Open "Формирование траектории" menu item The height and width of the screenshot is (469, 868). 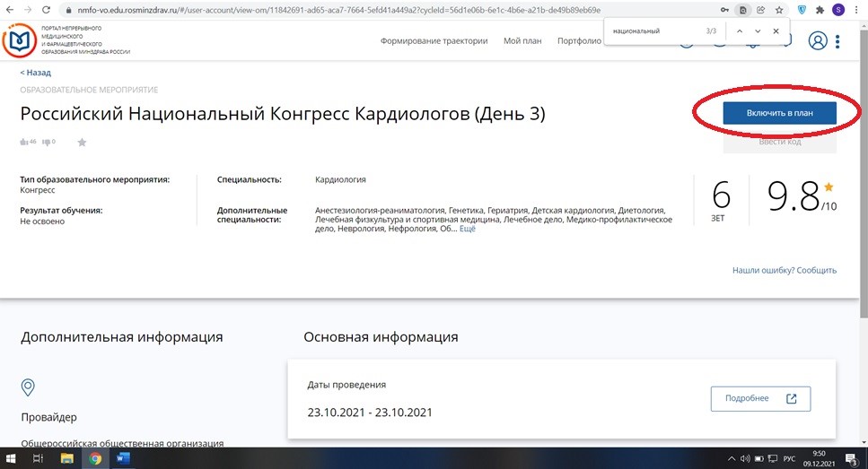[434, 41]
